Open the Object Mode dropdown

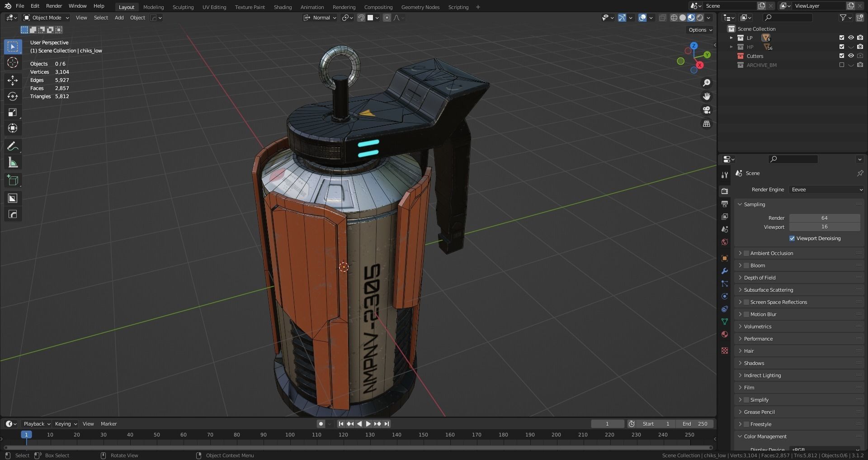(46, 18)
